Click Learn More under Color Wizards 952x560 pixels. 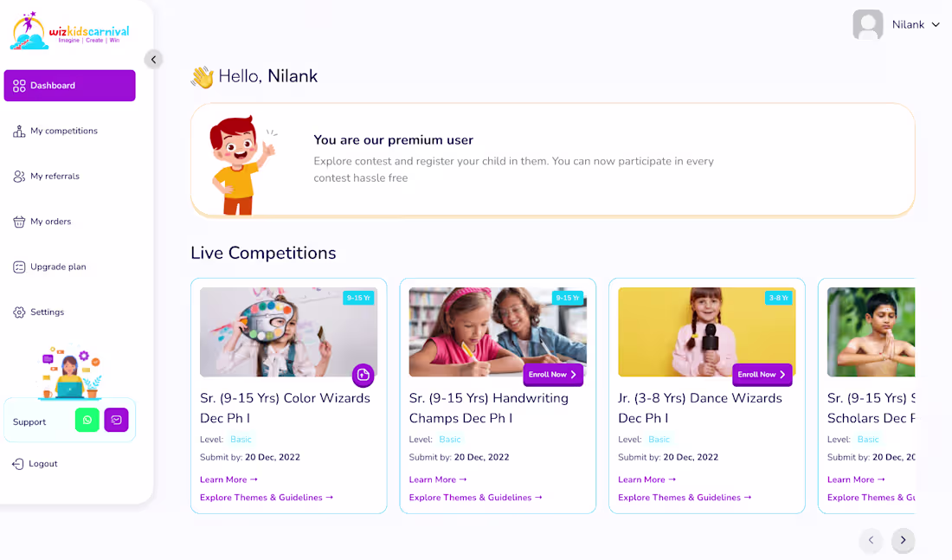pyautogui.click(x=228, y=480)
